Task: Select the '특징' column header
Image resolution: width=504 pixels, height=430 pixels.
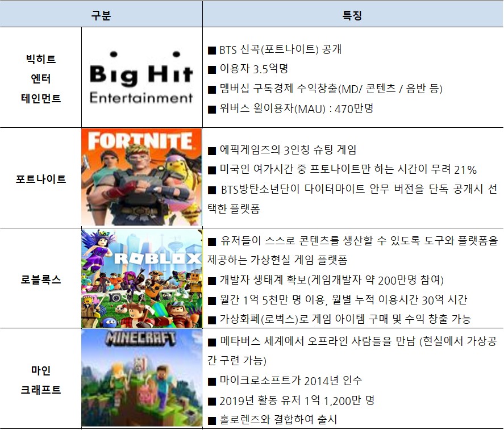Action: pos(352,15)
